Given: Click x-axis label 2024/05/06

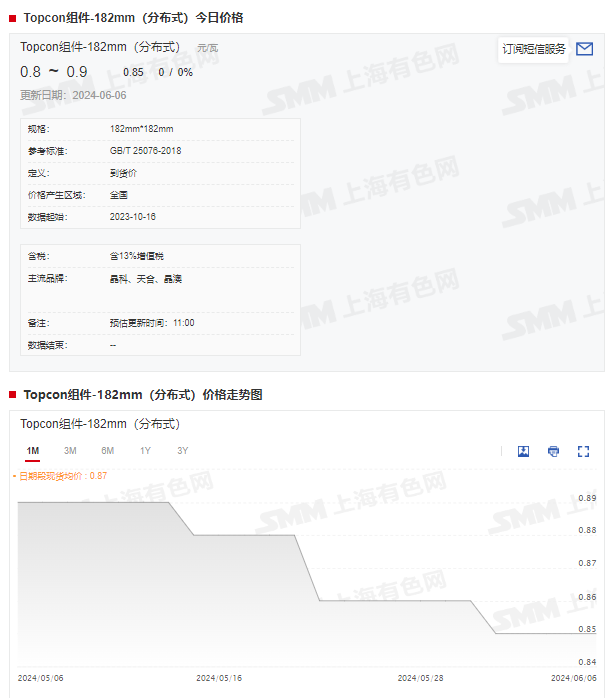Looking at the screenshot, I should (40, 678).
